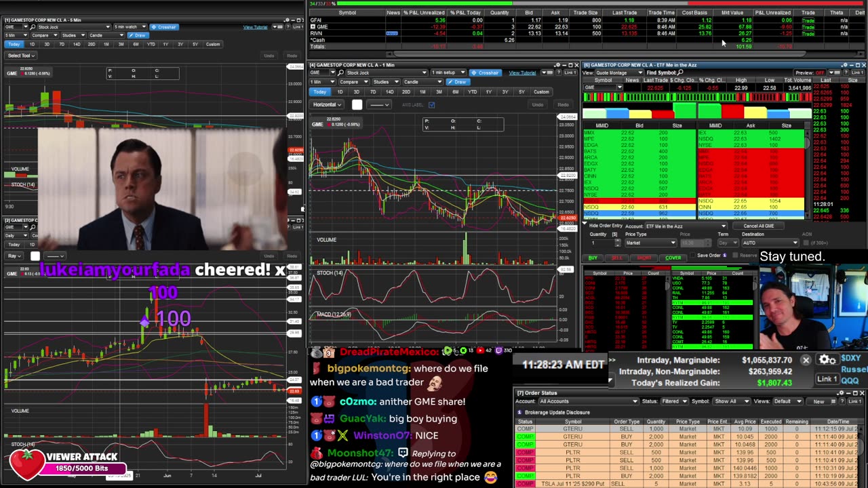
Task: Click Undo in the 1 Min chart toolbar
Action: (x=537, y=104)
